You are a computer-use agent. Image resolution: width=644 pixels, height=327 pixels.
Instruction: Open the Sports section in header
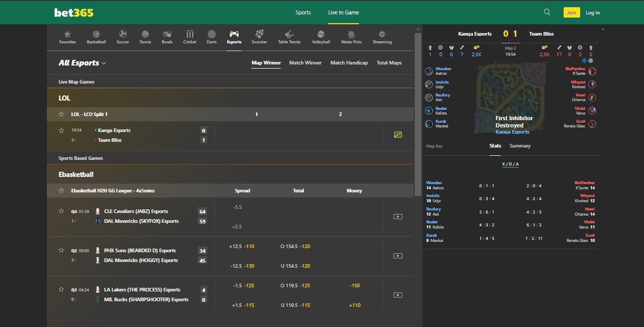pos(303,12)
